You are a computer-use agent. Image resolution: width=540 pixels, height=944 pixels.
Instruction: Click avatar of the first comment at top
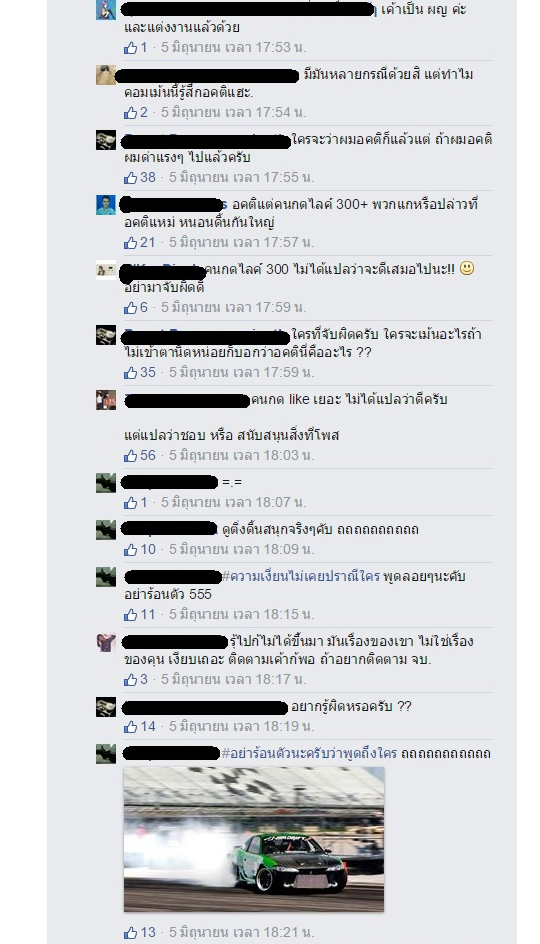click(106, 10)
